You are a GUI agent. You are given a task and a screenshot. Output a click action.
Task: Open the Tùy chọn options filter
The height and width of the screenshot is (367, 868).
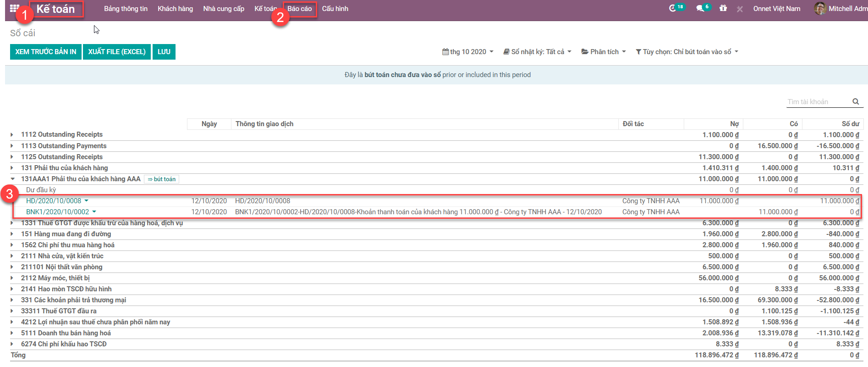pos(687,52)
